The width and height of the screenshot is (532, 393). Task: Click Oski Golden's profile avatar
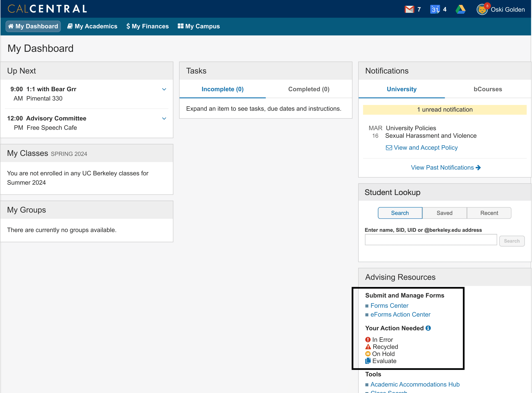[x=482, y=10]
